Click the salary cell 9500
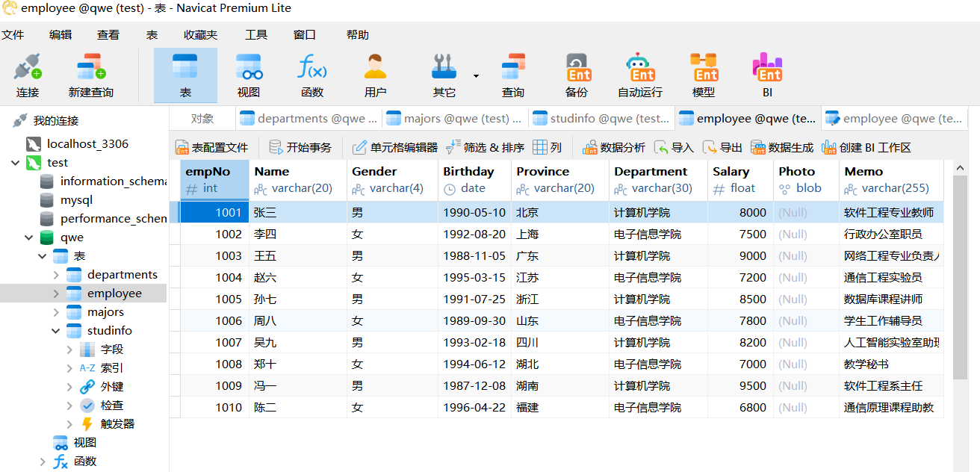 tap(739, 385)
